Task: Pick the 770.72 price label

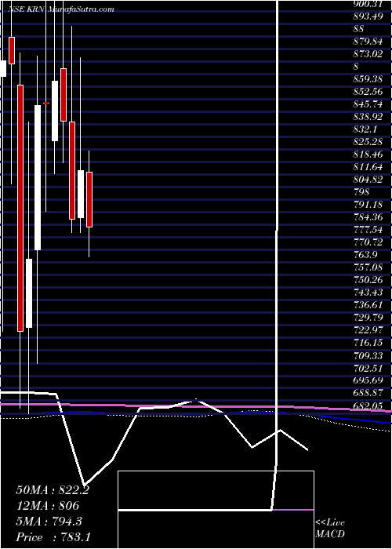Action: [x=368, y=242]
